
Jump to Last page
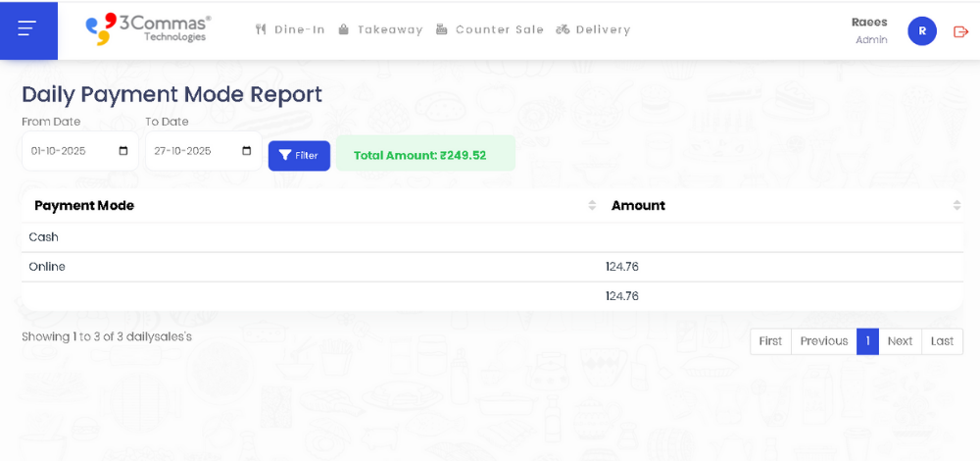click(942, 341)
